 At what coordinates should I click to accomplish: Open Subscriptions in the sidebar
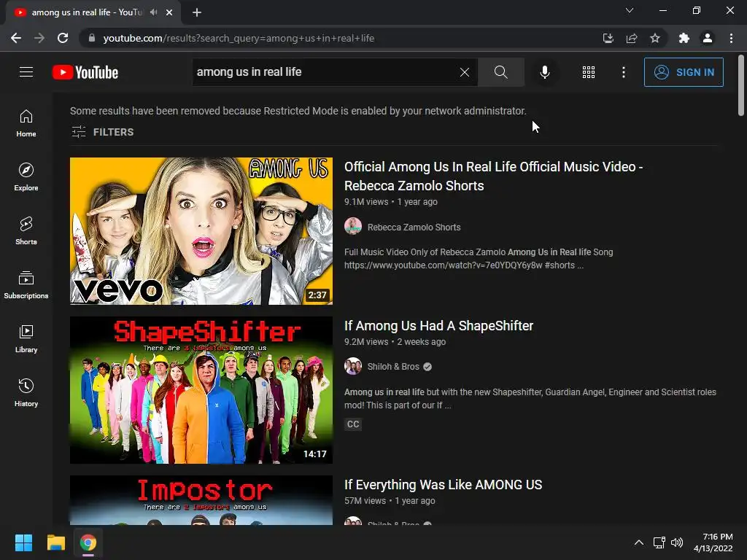26,285
